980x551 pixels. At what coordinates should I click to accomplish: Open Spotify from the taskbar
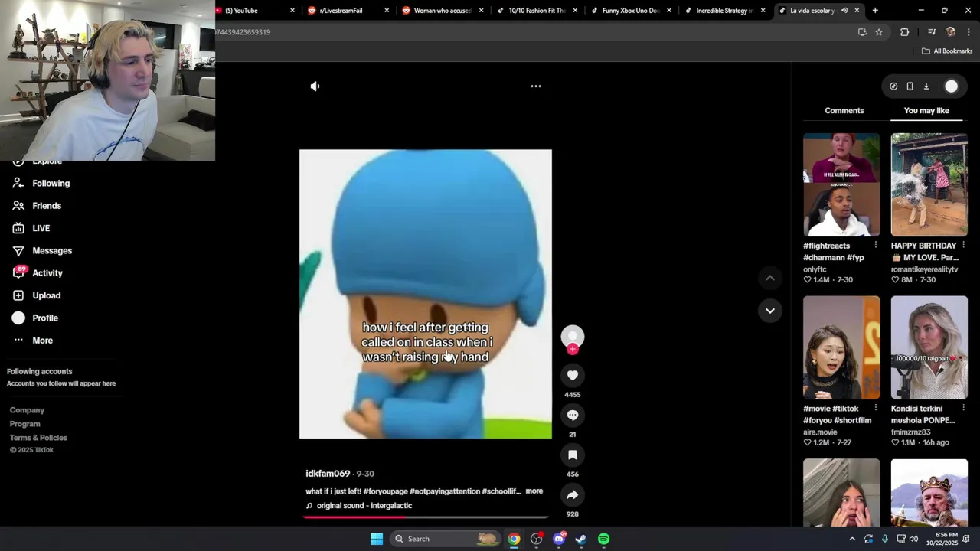click(604, 539)
